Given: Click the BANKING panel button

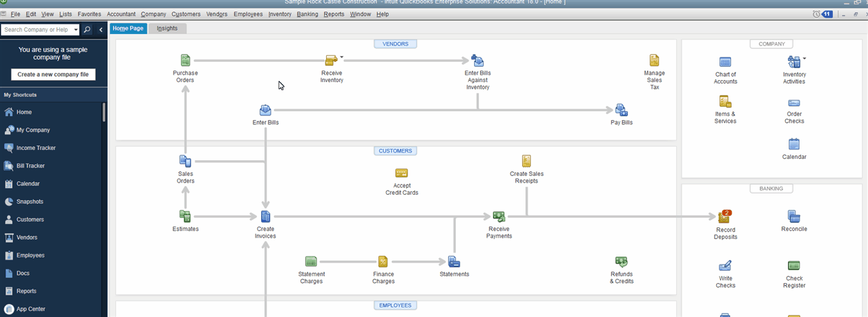Looking at the screenshot, I should [772, 188].
